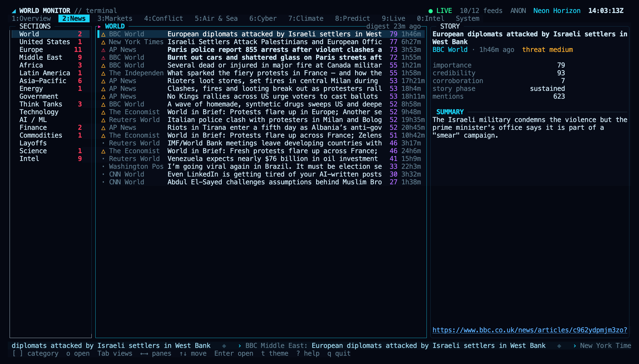Viewport: 639px width, 364px height.
Task: Select the Think Tanks section
Action: 51,104
